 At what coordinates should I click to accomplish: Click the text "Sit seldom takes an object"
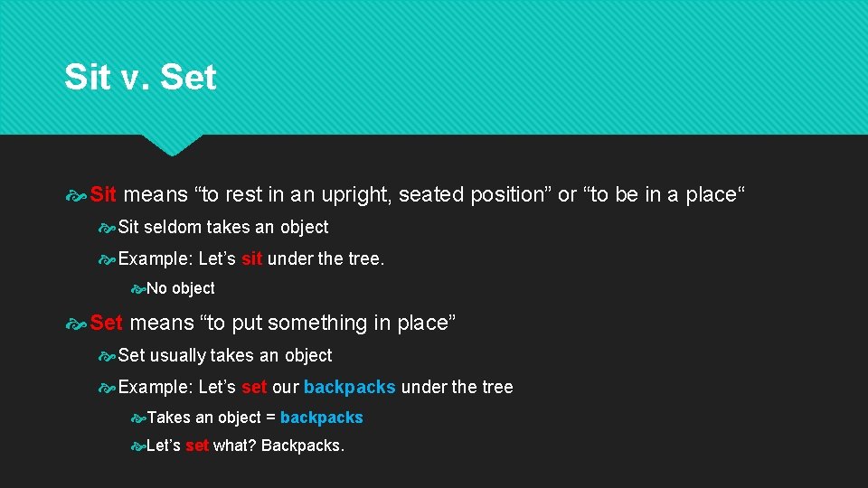tap(223, 227)
